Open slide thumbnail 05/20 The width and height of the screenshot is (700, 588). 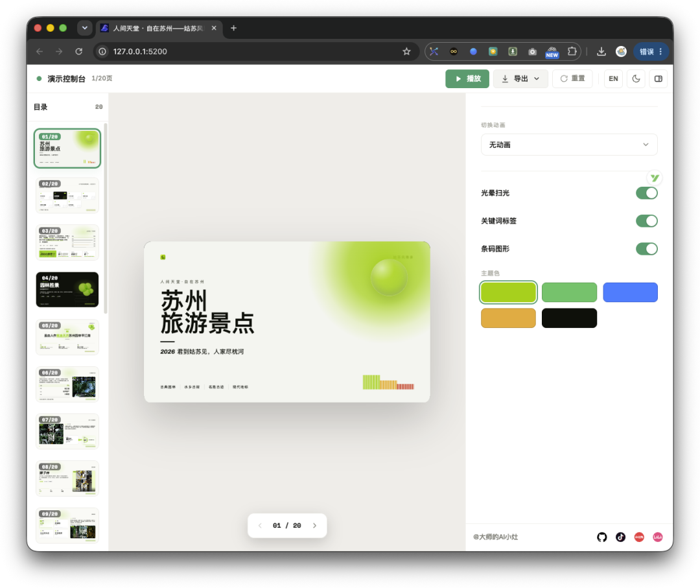67,337
